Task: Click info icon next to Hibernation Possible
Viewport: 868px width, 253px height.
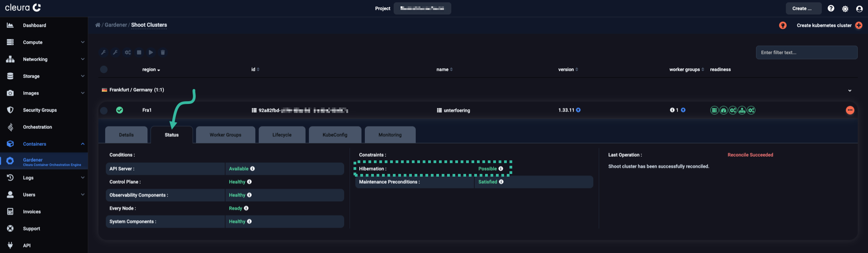Action: 500,169
